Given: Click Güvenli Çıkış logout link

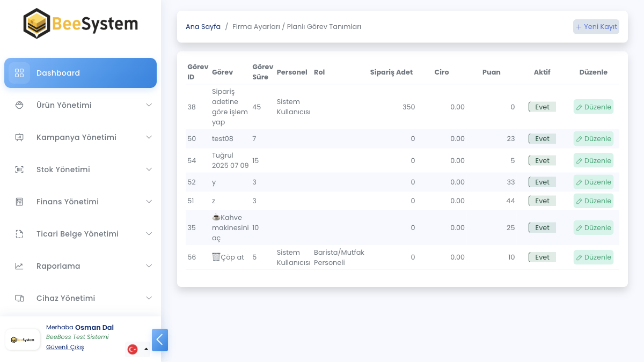Looking at the screenshot, I should click(x=65, y=347).
